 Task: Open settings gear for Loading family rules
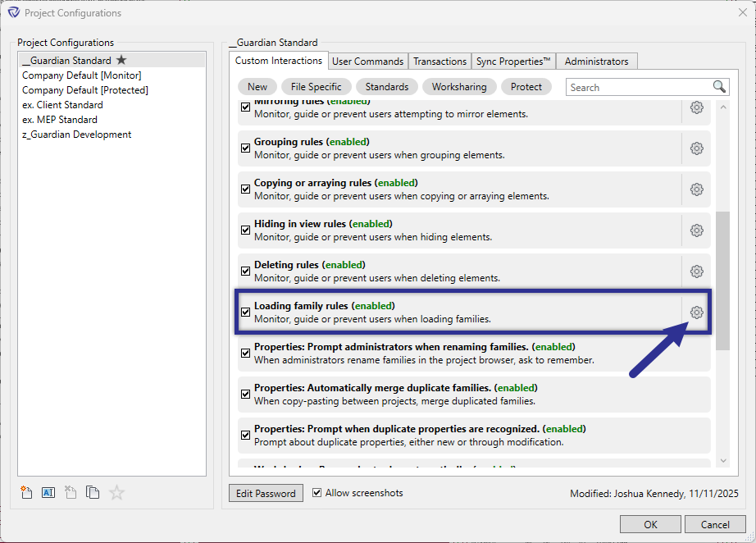(696, 313)
